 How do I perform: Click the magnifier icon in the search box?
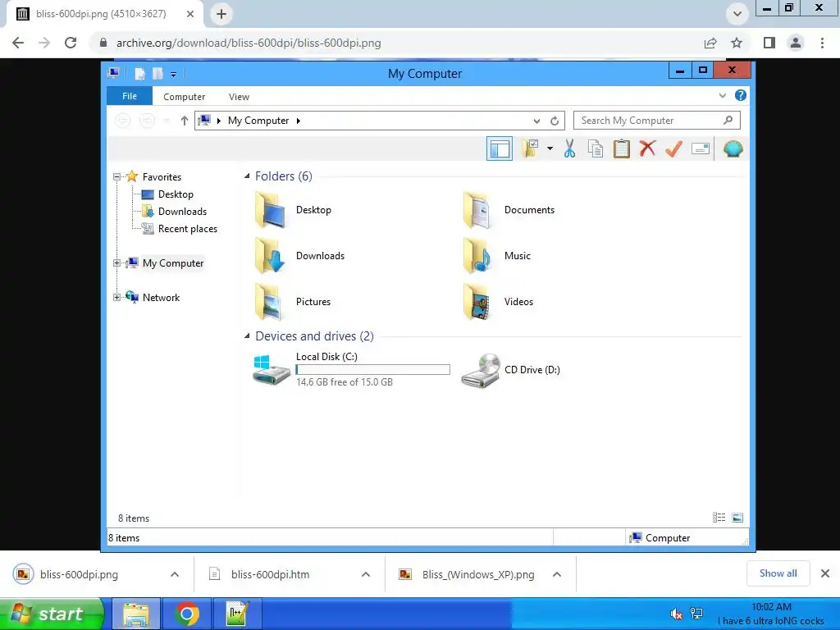pyautogui.click(x=728, y=120)
